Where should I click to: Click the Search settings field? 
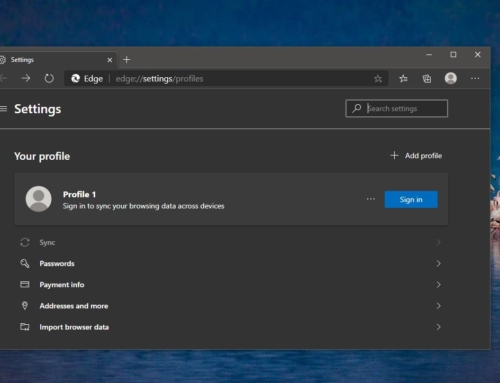397,108
